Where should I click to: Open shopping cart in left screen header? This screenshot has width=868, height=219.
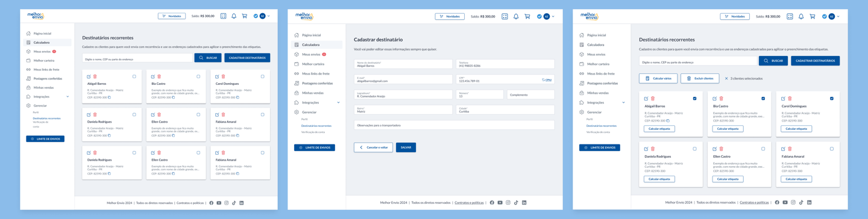click(x=244, y=16)
